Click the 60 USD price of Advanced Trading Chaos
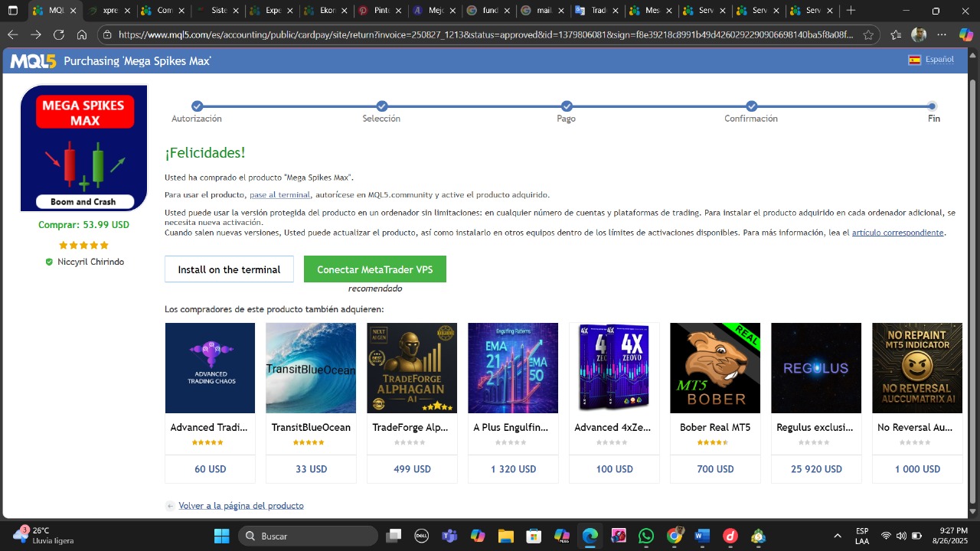 coord(210,469)
